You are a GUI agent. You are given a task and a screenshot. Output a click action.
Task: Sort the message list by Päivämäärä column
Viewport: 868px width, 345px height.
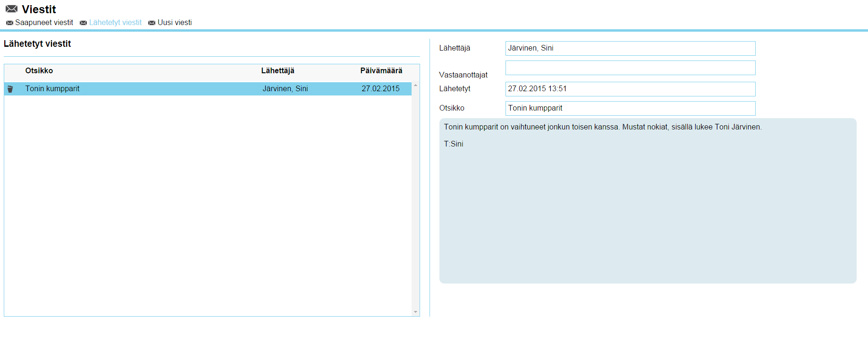point(381,70)
